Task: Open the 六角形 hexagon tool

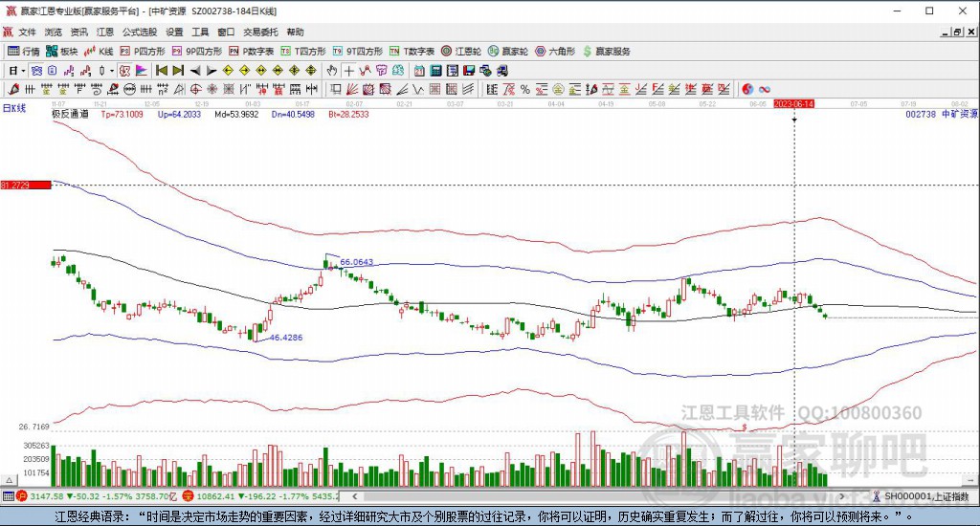Action: [x=555, y=52]
